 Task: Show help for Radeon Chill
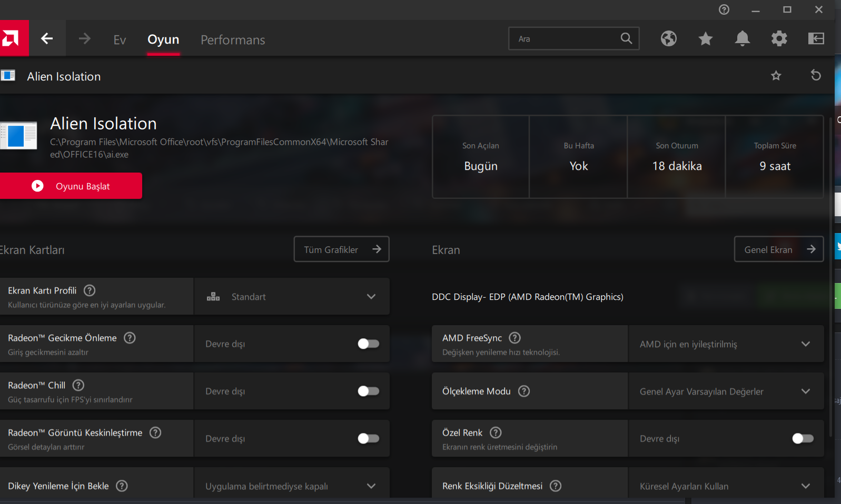pyautogui.click(x=78, y=385)
